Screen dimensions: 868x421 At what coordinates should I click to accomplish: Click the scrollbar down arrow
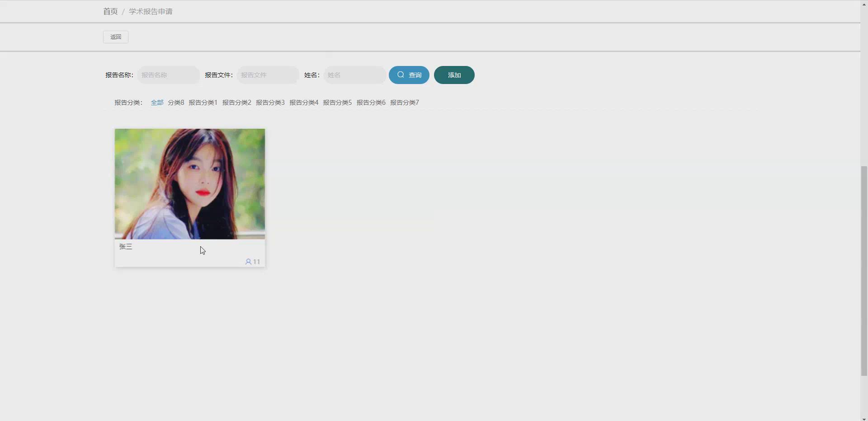point(864,418)
